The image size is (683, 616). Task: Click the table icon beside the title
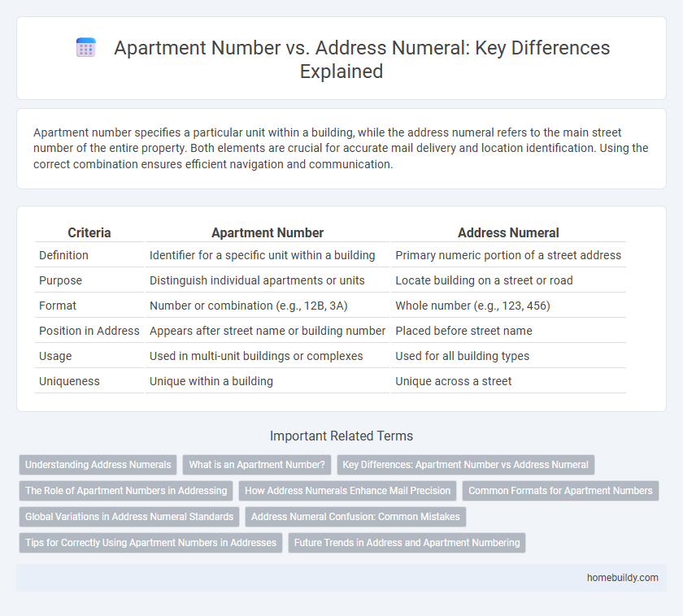pos(86,47)
